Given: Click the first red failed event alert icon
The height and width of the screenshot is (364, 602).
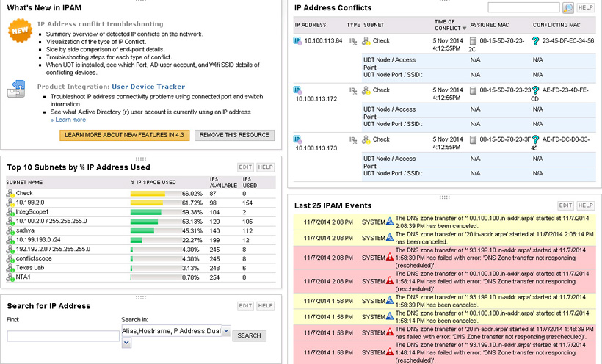Looking at the screenshot, I should [390, 256].
